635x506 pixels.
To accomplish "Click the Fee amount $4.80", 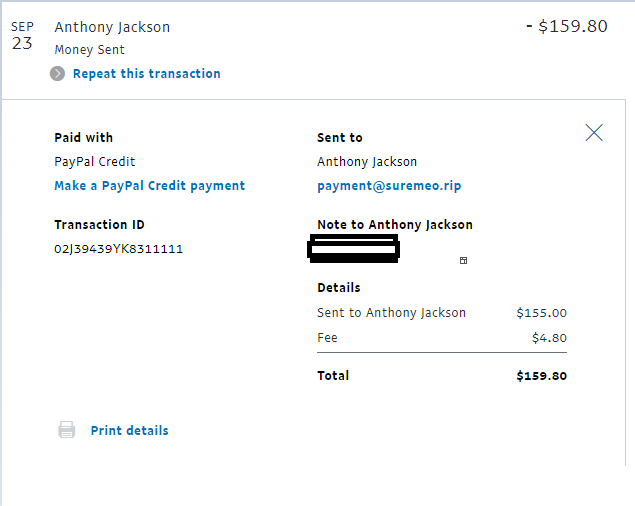I will 549,337.
